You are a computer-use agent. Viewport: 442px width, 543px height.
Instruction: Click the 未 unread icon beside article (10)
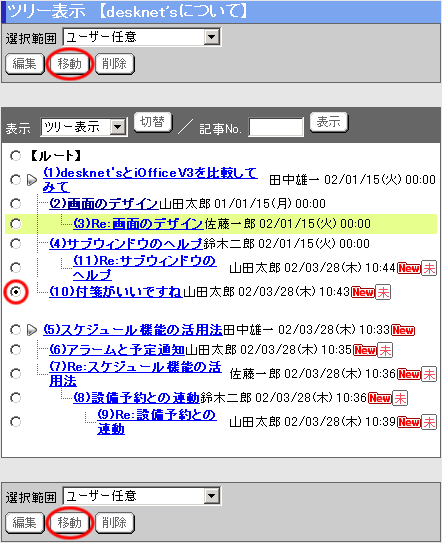pyautogui.click(x=383, y=292)
